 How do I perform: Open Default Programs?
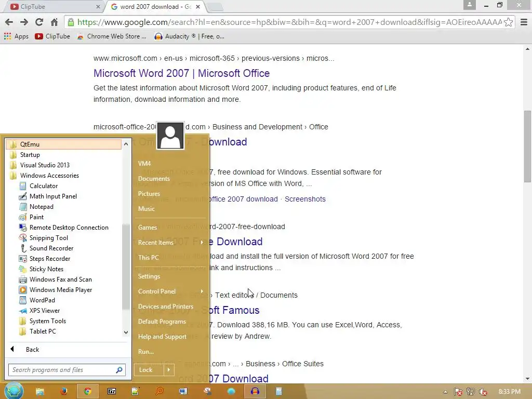[162, 321]
